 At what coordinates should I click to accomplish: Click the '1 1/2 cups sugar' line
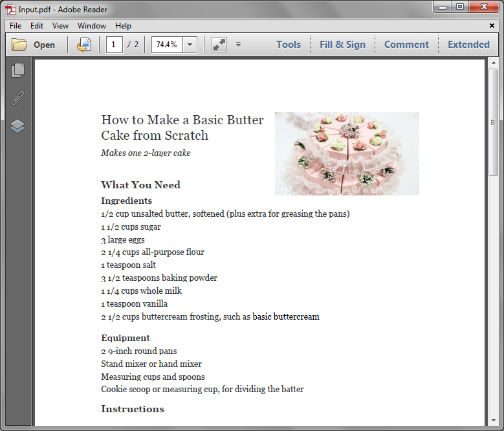click(x=131, y=227)
